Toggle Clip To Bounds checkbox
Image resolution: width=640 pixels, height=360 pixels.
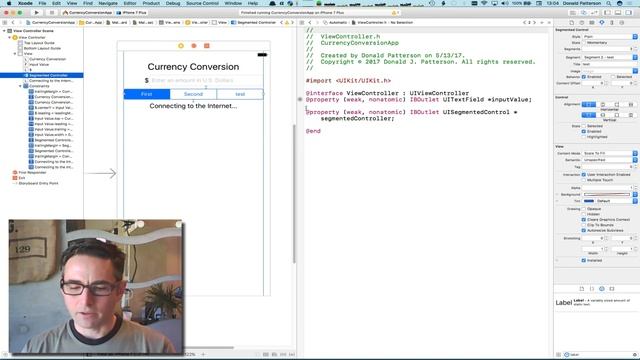(584, 225)
